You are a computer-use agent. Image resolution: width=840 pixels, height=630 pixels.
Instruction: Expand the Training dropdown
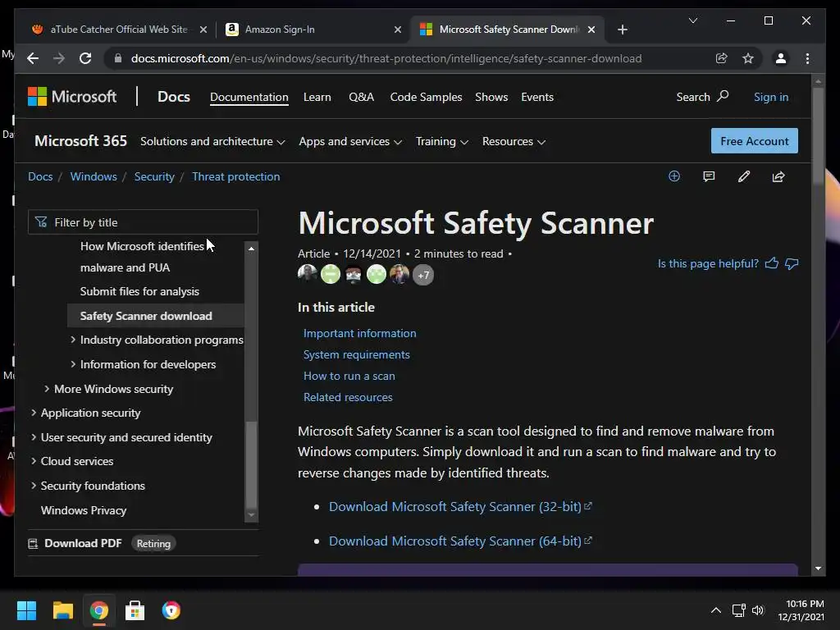(442, 141)
